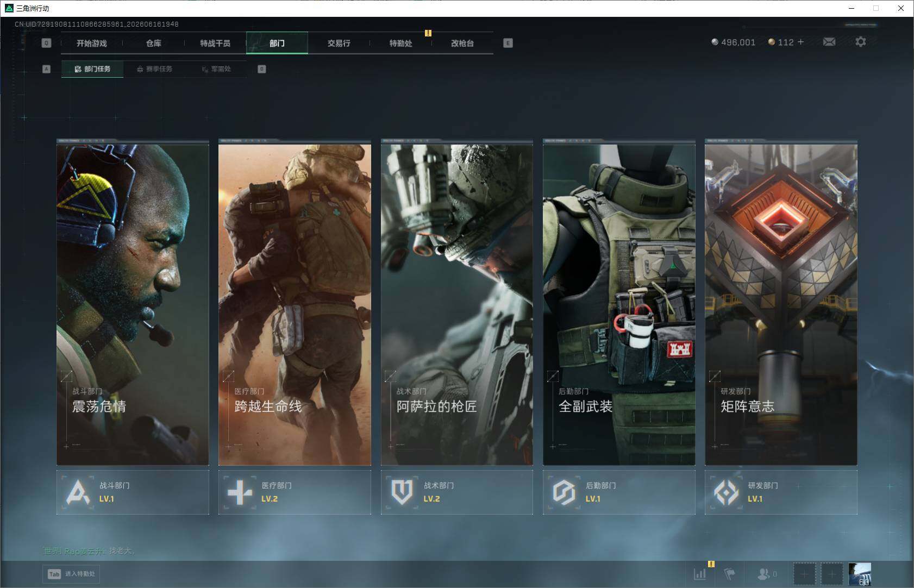Select the 部门 tab
Viewport: 914px width, 588px height.
click(x=277, y=43)
